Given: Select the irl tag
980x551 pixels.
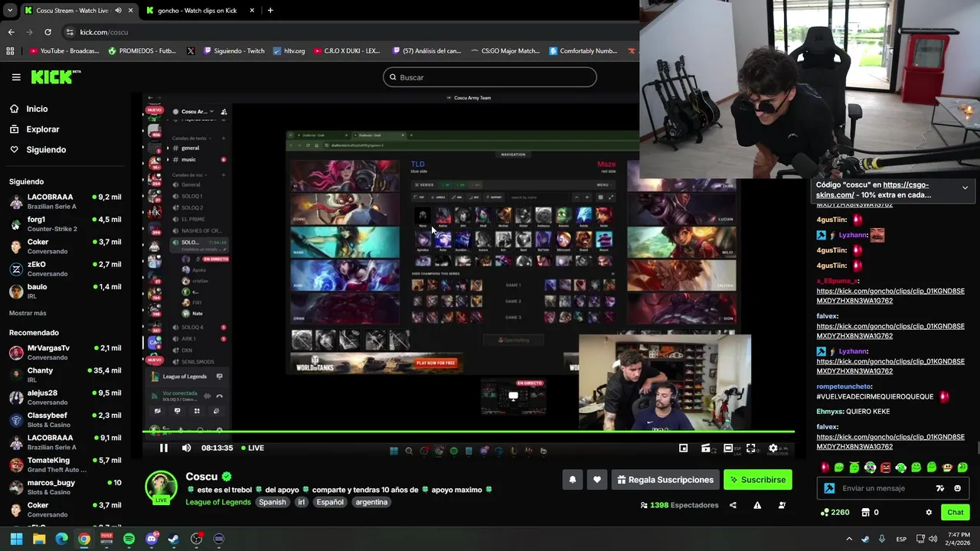Looking at the screenshot, I should [x=302, y=502].
